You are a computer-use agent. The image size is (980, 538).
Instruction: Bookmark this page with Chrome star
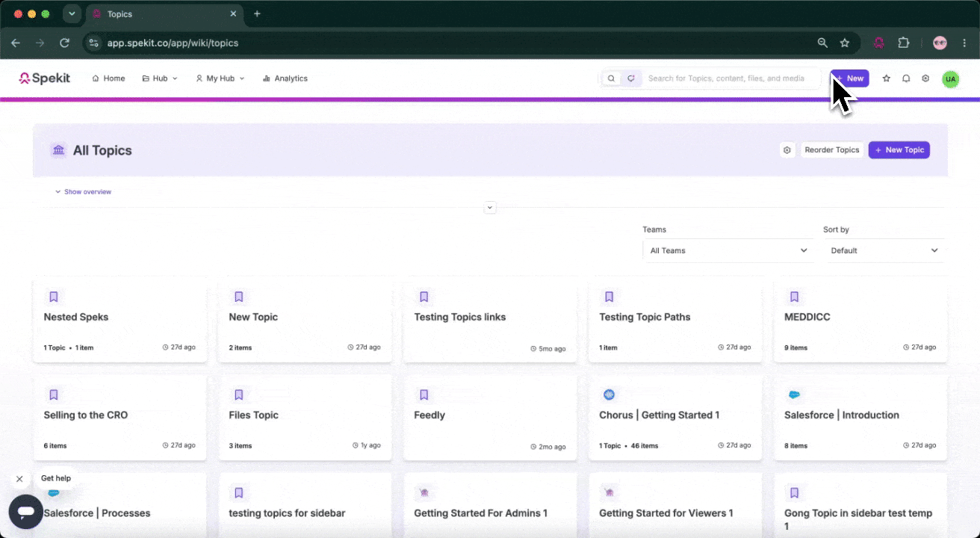pyautogui.click(x=845, y=43)
